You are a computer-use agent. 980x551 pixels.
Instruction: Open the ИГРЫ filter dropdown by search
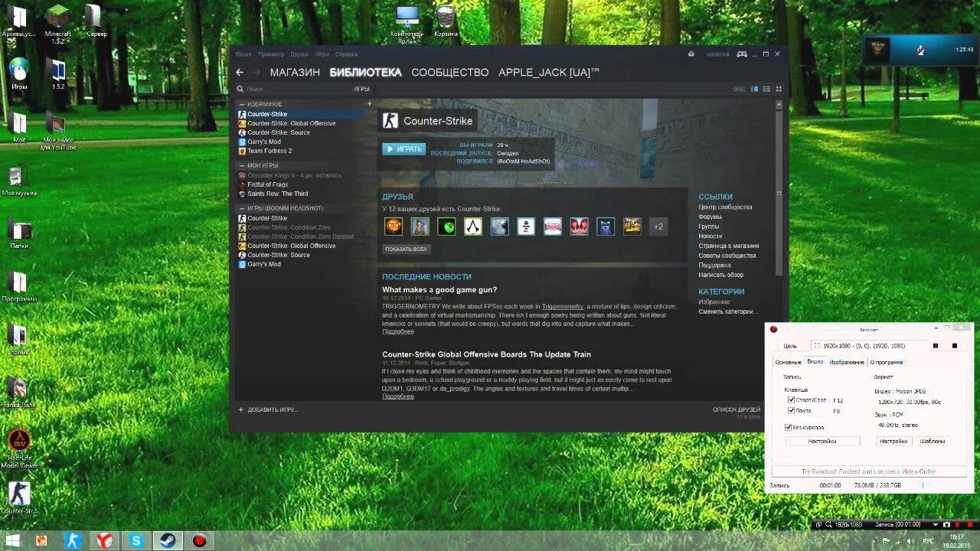(361, 89)
